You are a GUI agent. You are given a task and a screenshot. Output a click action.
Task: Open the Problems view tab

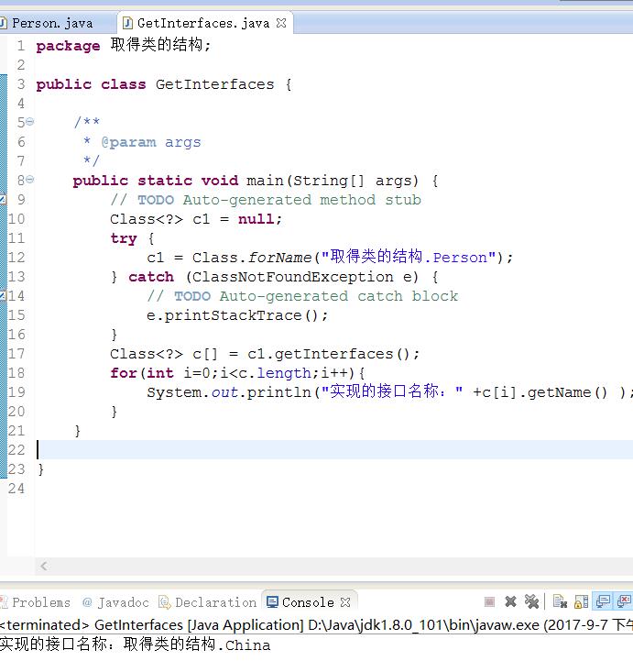tap(36, 602)
